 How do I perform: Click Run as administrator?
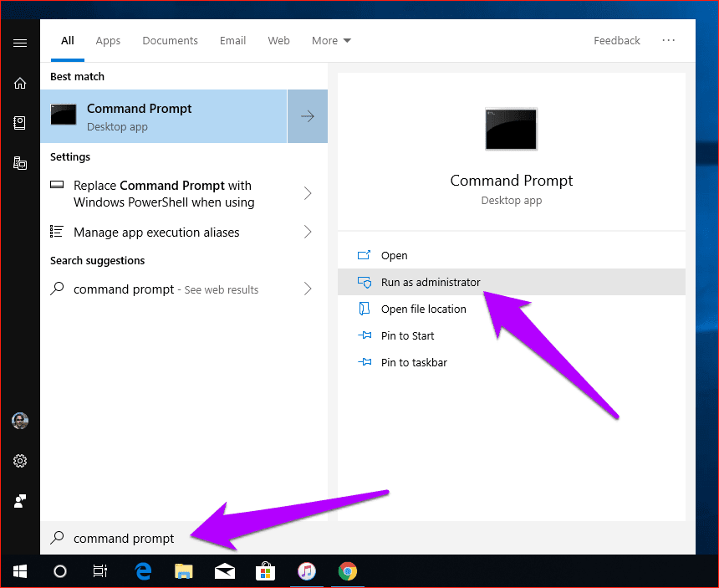(x=512, y=282)
